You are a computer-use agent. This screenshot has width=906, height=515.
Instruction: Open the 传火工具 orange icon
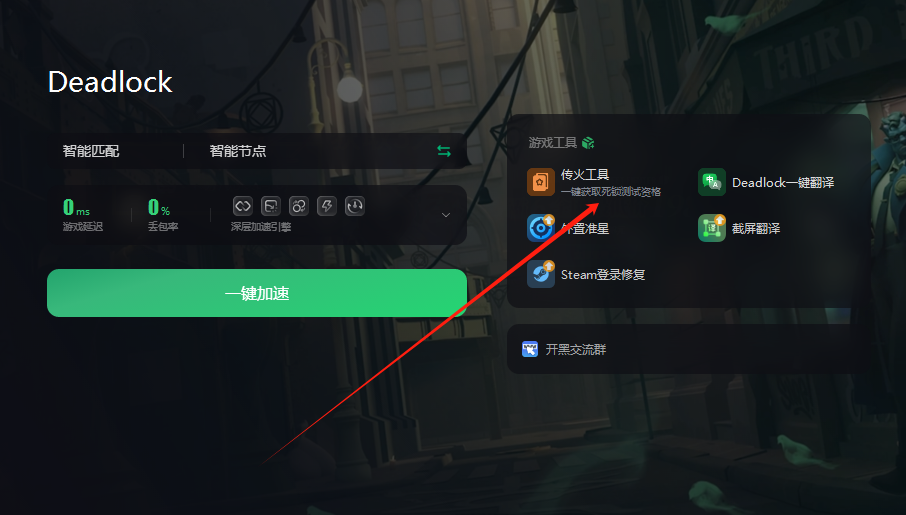[x=541, y=182]
